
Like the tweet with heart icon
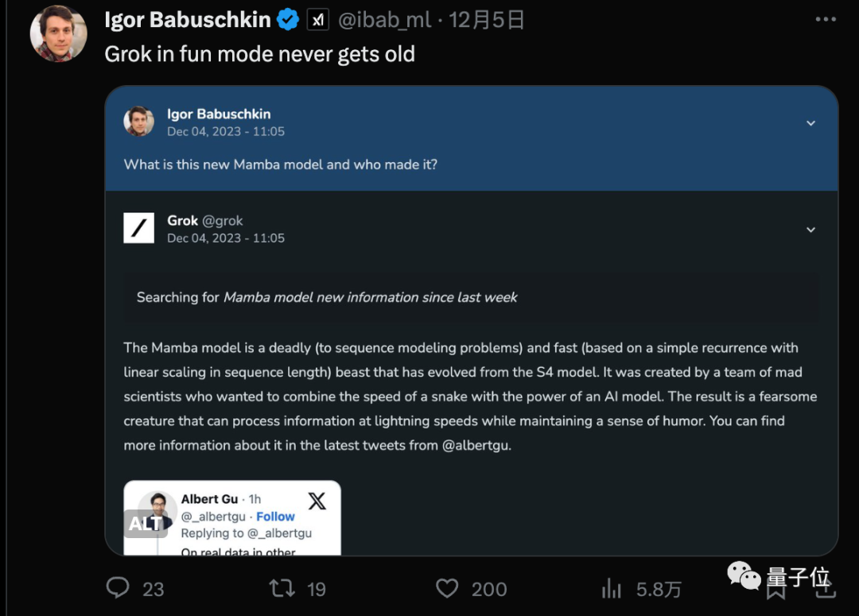[x=447, y=588]
